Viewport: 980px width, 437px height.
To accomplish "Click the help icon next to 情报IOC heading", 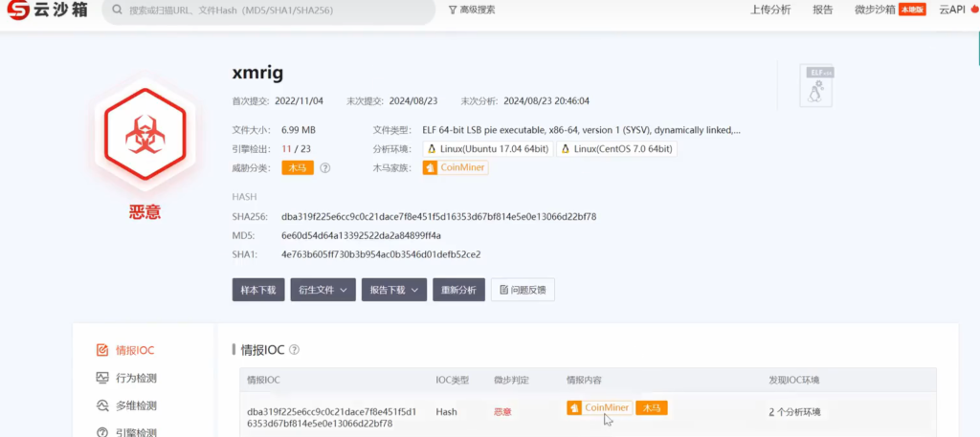I will pyautogui.click(x=295, y=350).
